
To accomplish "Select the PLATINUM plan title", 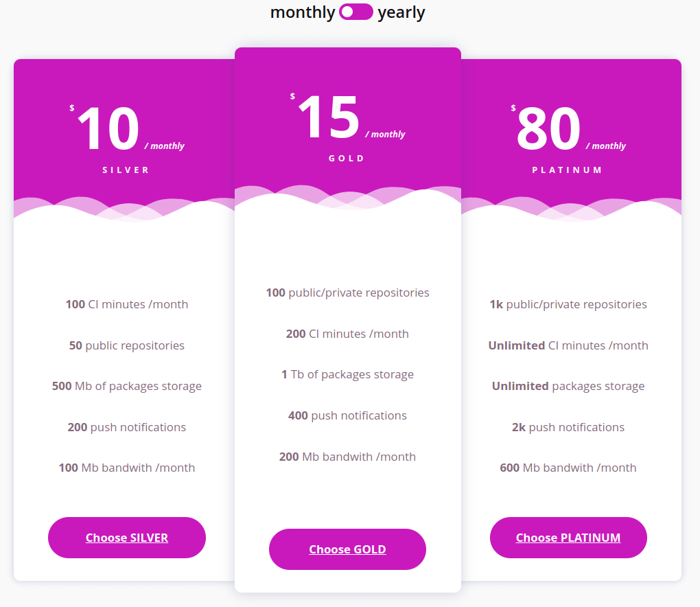I will [568, 170].
